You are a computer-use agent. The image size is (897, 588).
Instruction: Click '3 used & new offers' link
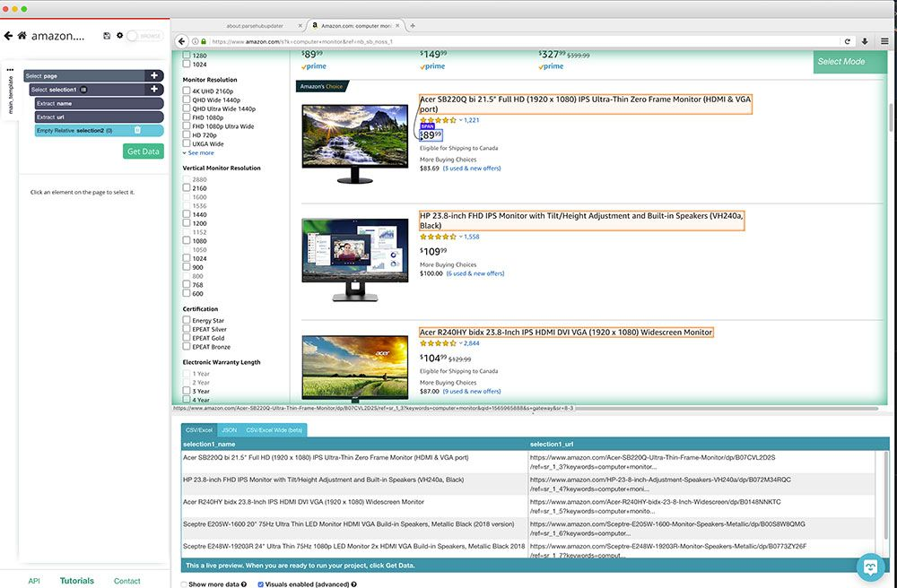pos(472,169)
